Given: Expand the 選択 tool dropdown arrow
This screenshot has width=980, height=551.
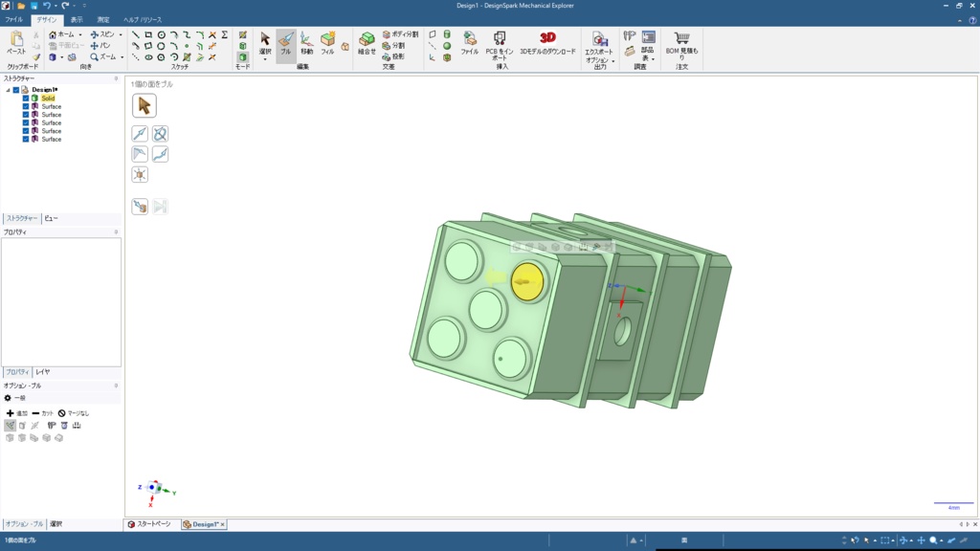Looking at the screenshot, I should tap(265, 60).
